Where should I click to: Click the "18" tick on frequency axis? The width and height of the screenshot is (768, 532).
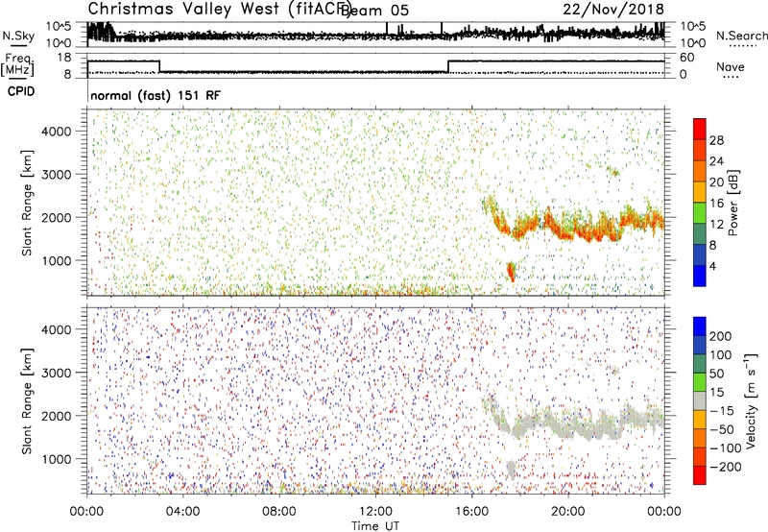(x=64, y=58)
